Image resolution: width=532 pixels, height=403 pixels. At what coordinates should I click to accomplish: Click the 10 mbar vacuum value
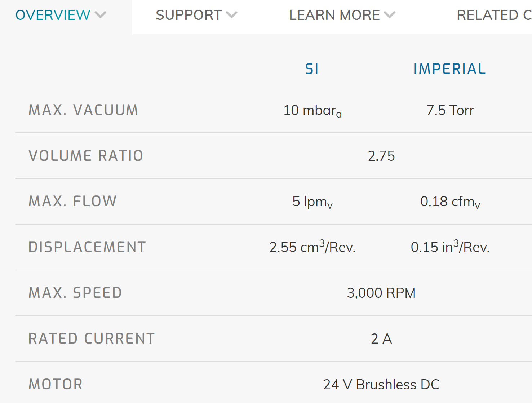click(312, 111)
